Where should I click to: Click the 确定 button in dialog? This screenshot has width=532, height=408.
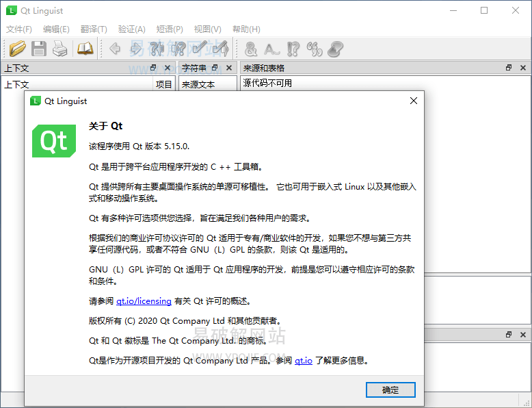[x=390, y=390]
